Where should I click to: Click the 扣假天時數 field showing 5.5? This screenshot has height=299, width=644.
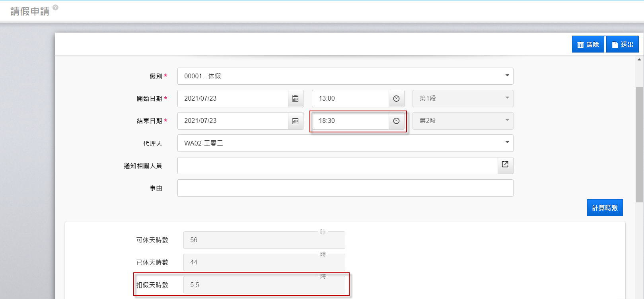pyautogui.click(x=264, y=285)
